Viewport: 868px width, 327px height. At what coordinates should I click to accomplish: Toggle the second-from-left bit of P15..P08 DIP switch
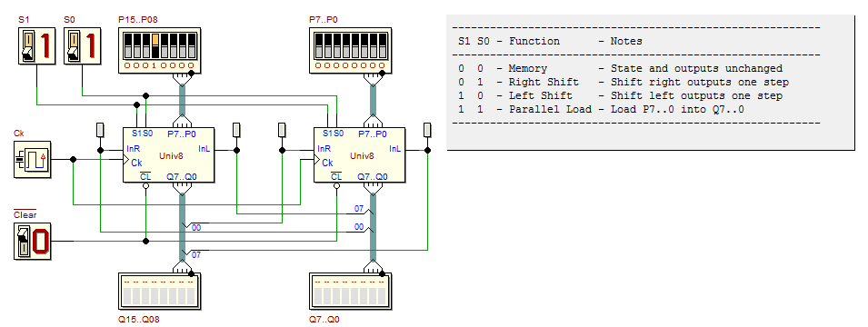point(136,46)
